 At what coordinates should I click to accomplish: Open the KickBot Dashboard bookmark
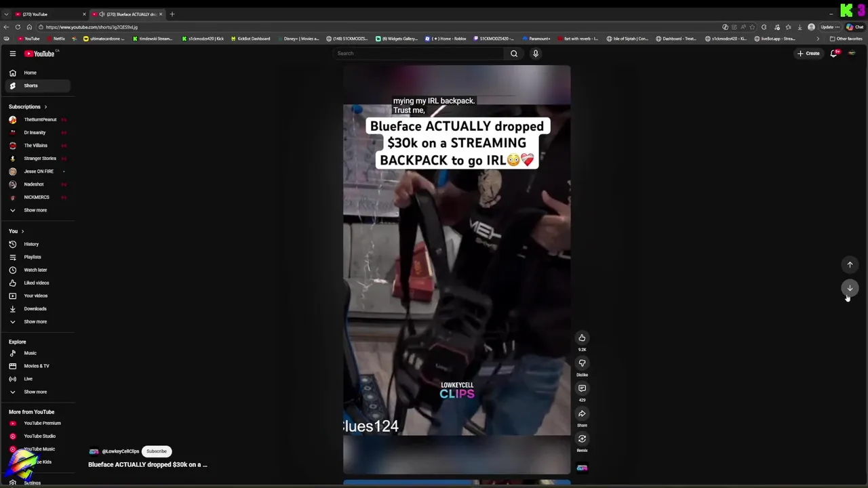(x=251, y=39)
